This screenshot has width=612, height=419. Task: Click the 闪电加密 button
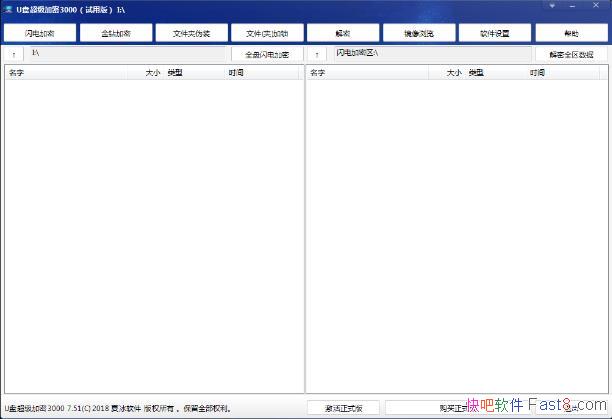40,33
